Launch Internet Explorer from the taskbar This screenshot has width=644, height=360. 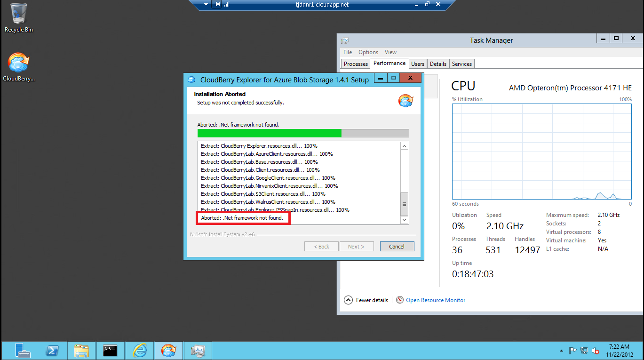pyautogui.click(x=140, y=351)
